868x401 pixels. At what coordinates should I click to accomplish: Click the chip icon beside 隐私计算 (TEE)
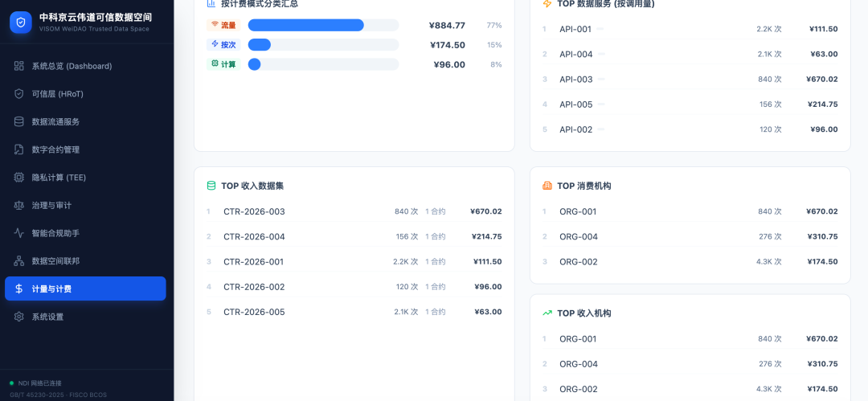pos(18,178)
